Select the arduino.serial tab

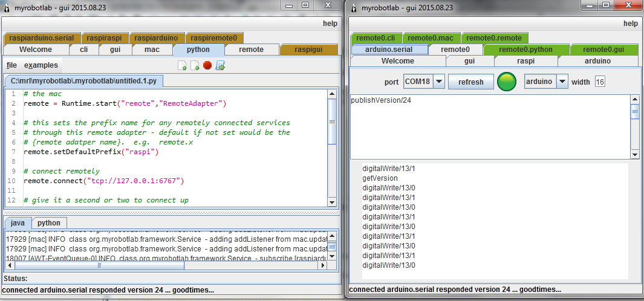[389, 50]
